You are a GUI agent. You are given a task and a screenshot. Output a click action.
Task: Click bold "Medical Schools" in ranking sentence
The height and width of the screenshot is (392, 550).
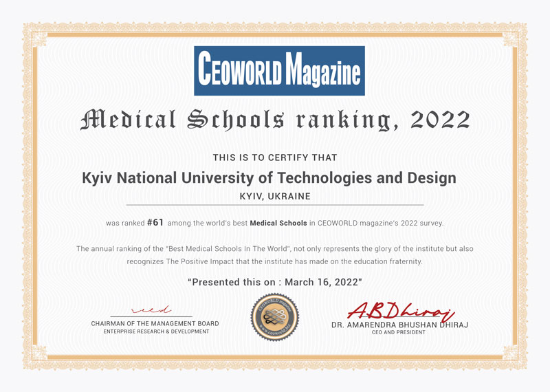click(278, 223)
